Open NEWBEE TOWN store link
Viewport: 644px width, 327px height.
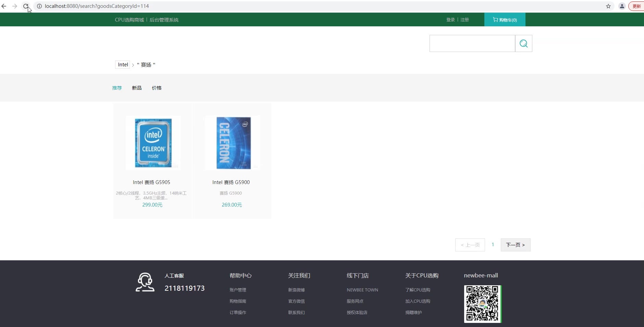(x=362, y=290)
